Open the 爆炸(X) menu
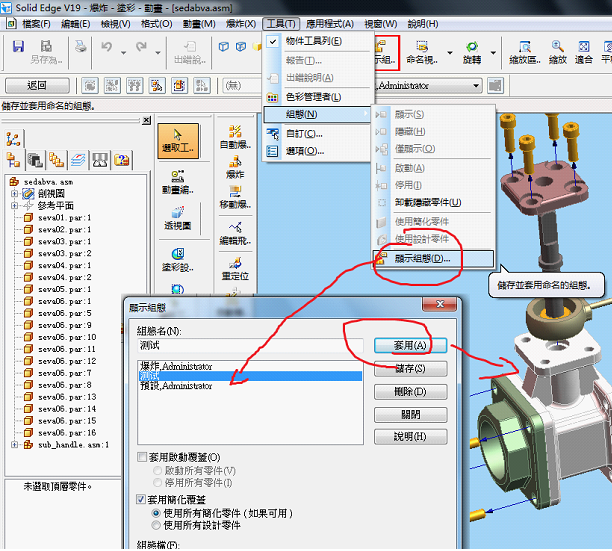 (241, 24)
